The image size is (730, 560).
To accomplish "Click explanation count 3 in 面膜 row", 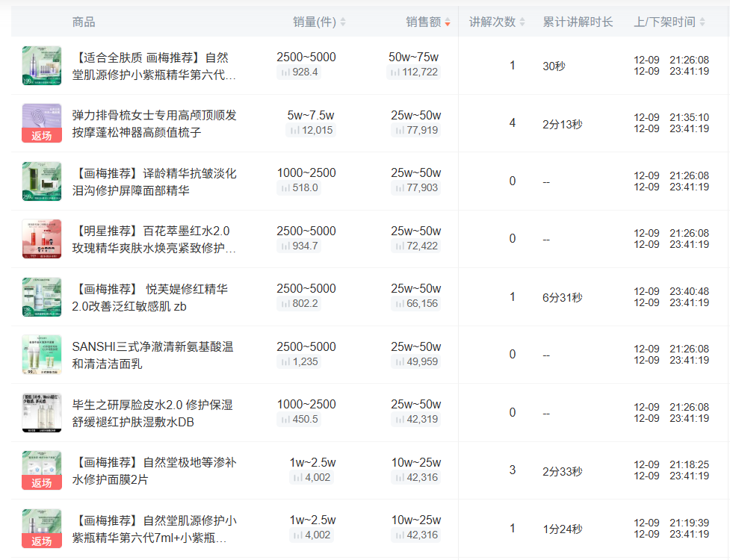I will click(512, 470).
